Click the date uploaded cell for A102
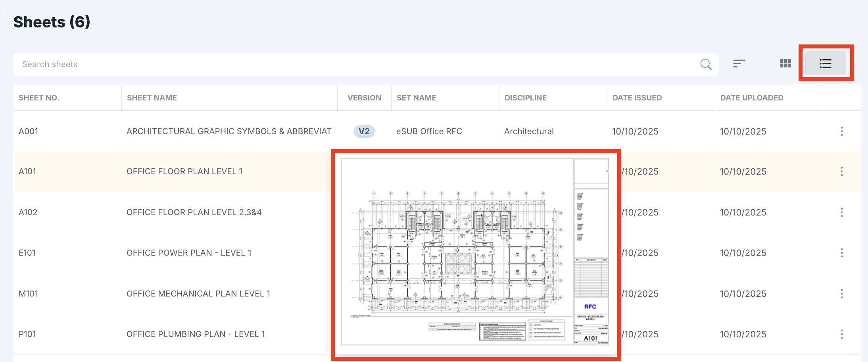Screen dimensions: 868x362 click(x=743, y=212)
